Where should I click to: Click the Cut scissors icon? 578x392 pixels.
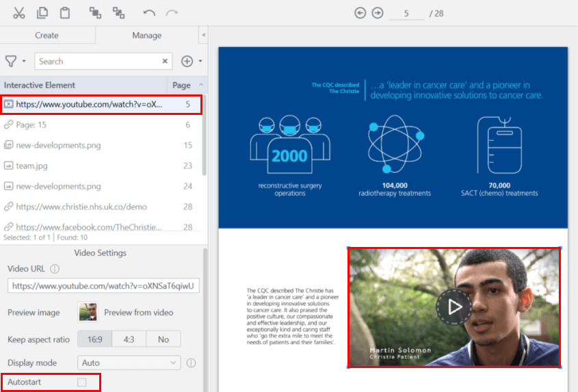tap(18, 13)
